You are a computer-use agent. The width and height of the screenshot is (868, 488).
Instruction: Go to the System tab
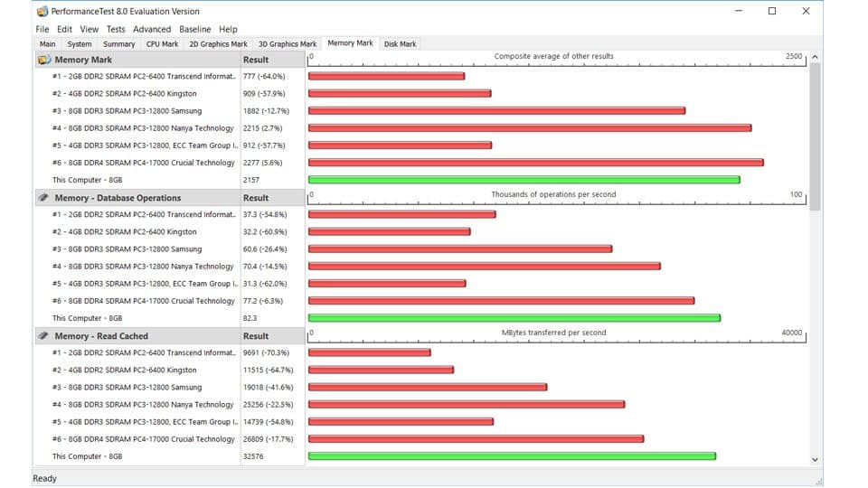pyautogui.click(x=80, y=44)
